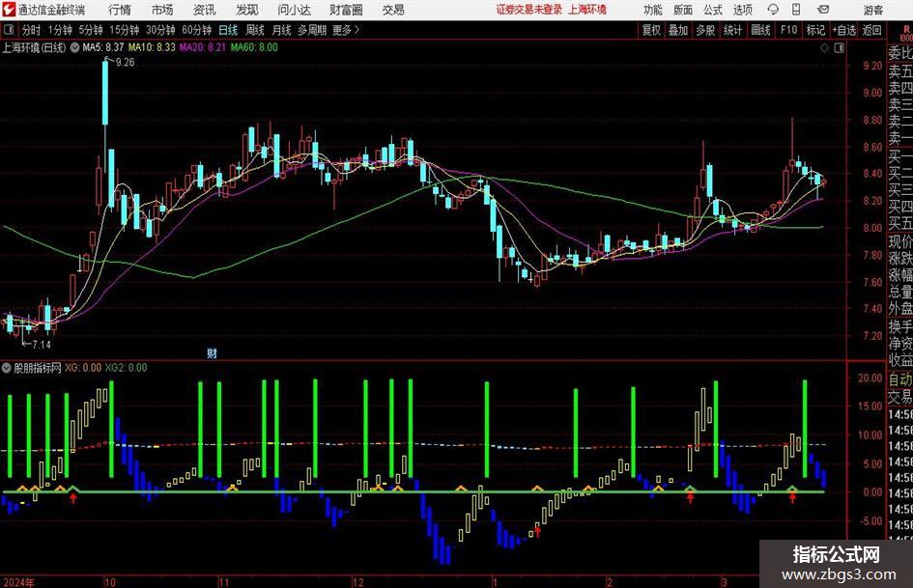Screen dimensions: 913x588
Task: Open the 版面 menu
Action: [x=682, y=10]
